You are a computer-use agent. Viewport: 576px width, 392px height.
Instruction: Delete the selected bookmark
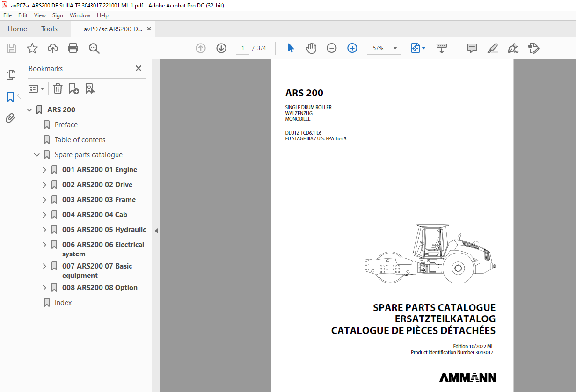click(x=58, y=88)
